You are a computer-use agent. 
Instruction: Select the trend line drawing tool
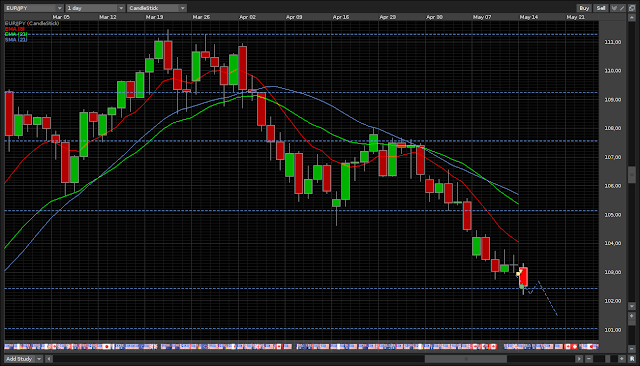622,8
